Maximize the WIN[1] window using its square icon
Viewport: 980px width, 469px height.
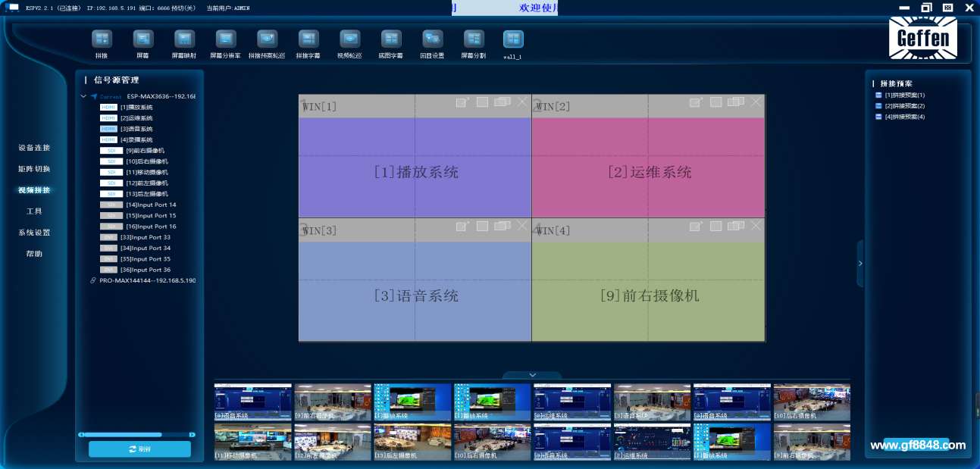[482, 102]
